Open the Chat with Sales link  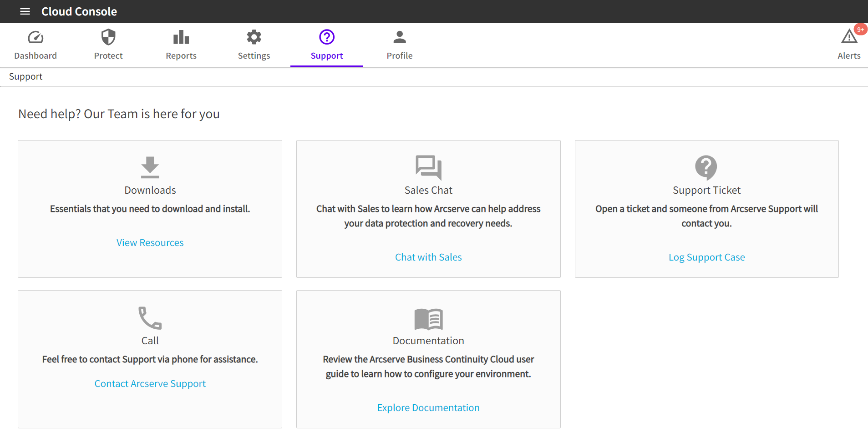click(x=428, y=257)
